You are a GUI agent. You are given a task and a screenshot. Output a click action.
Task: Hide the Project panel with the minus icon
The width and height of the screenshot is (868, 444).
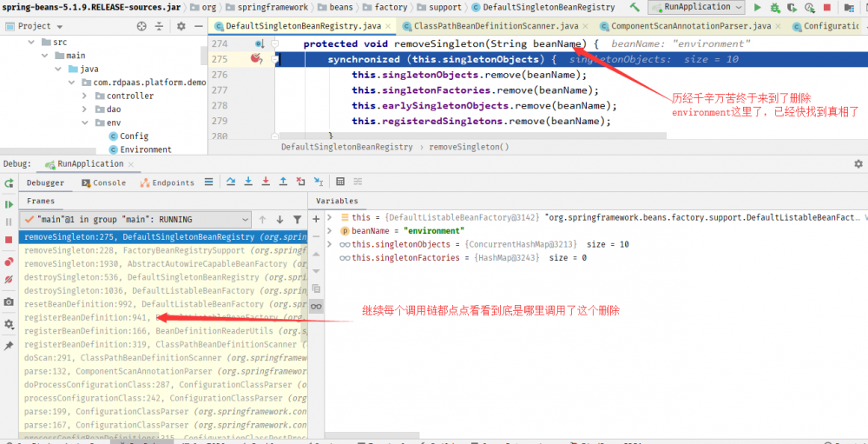coord(198,26)
